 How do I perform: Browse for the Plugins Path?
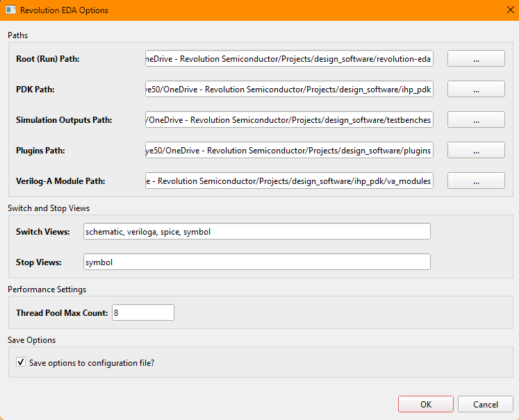476,150
